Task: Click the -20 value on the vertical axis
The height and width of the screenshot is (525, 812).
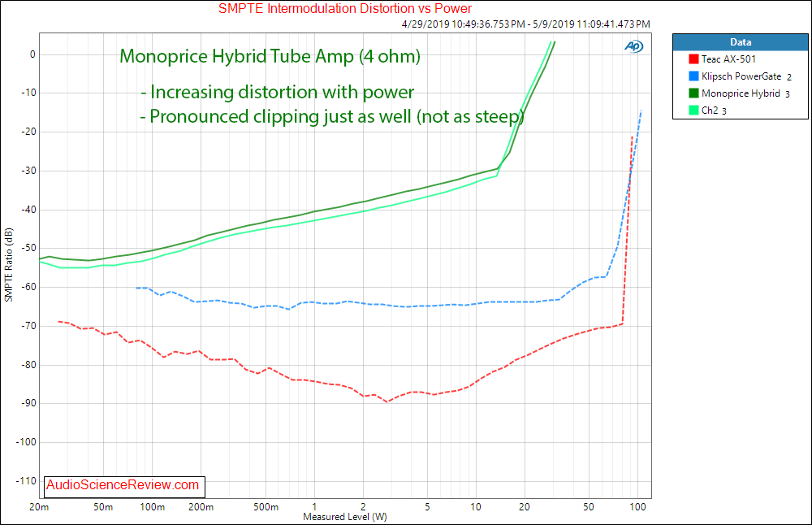Action: 28,132
